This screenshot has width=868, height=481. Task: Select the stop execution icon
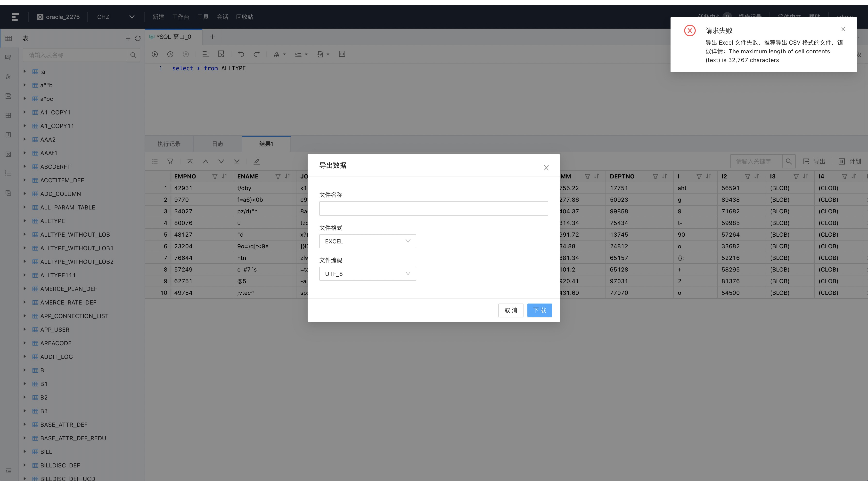[186, 54]
